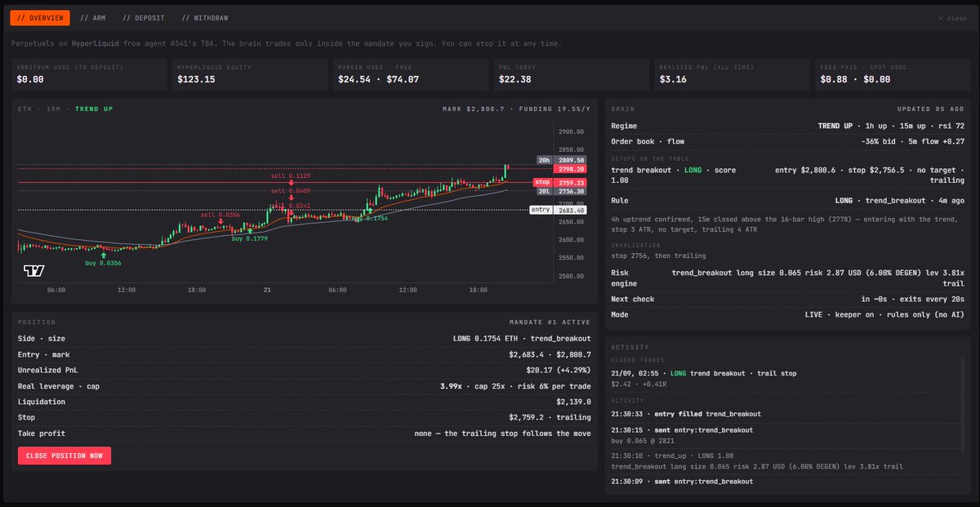Click the closed trade 21/09, 02:55 entry
Screen dimensions: 980x507
pyautogui.click(x=784, y=378)
